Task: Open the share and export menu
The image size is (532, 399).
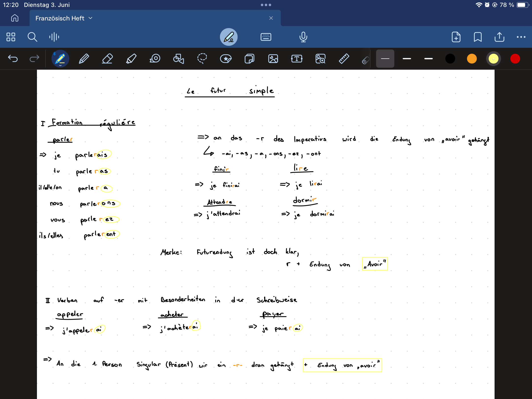Action: tap(499, 37)
